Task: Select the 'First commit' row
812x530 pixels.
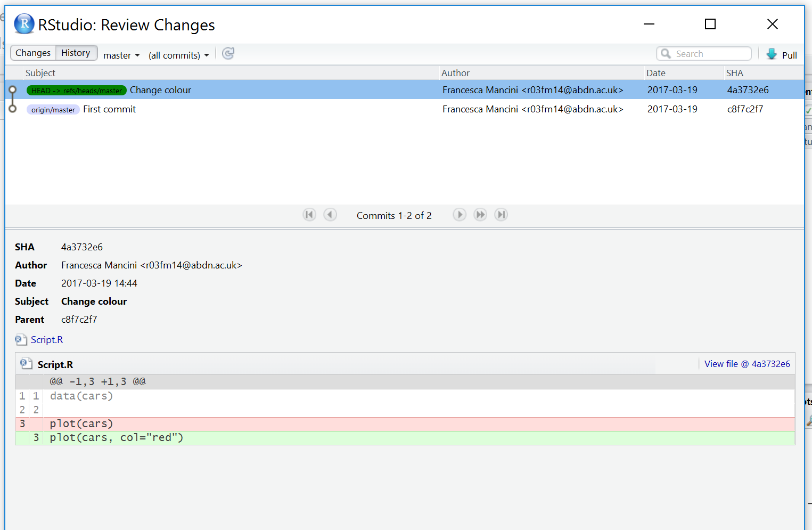Action: [405, 109]
